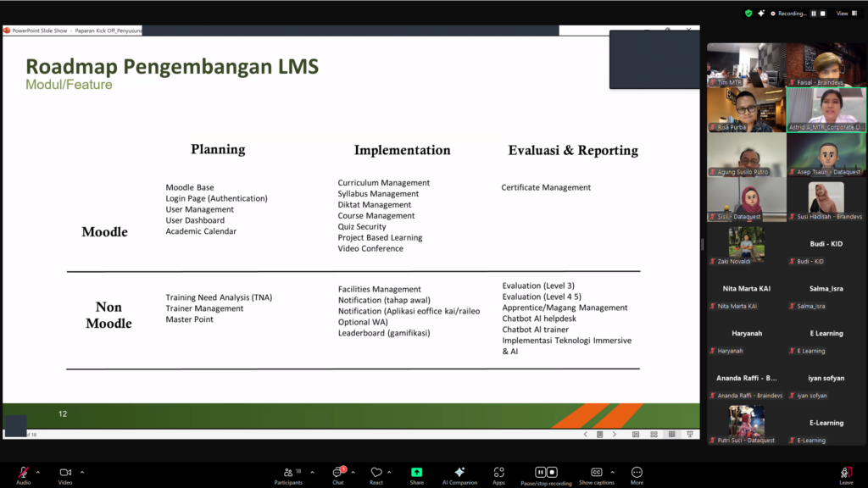The image size is (868, 488).
Task: Select Astrid A_MTR participant video tile
Action: pyautogui.click(x=826, y=109)
